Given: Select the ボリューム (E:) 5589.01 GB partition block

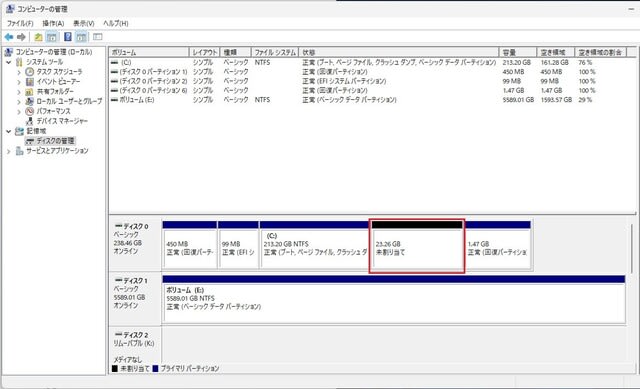Looking at the screenshot, I should (394, 299).
